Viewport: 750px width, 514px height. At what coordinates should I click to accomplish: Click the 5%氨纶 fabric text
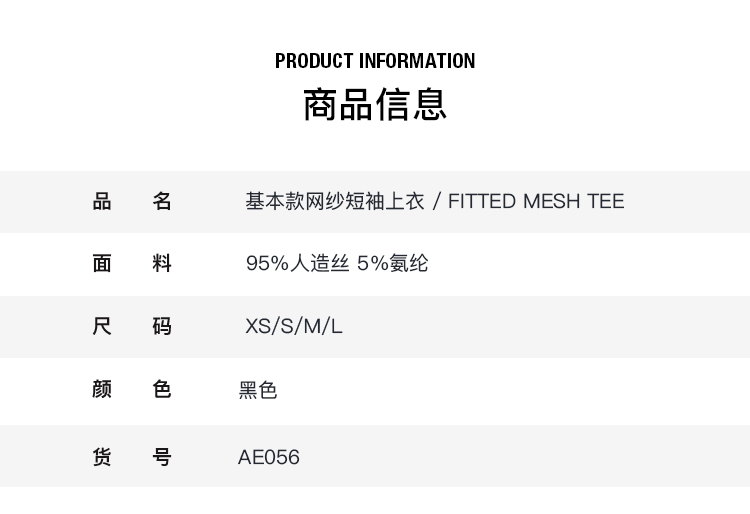(393, 263)
